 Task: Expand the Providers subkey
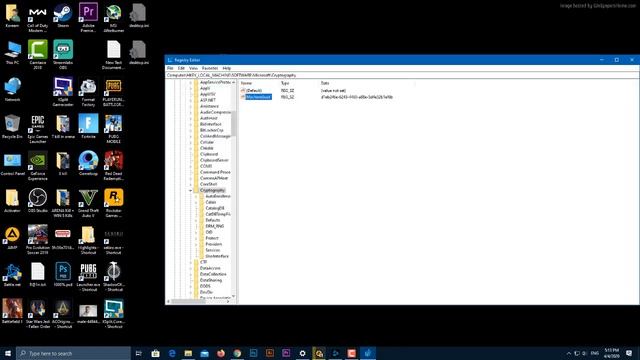(196, 244)
